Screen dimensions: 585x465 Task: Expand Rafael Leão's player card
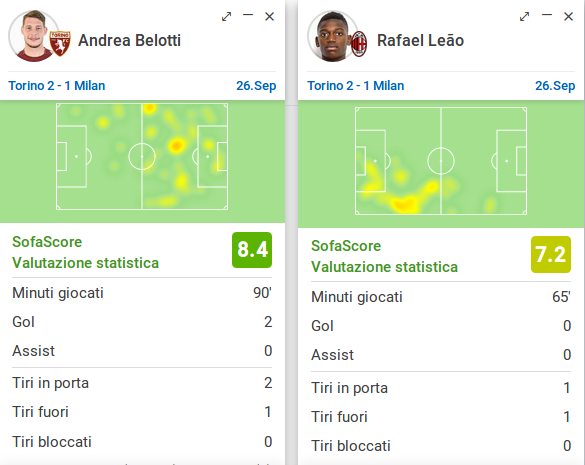coord(525,16)
